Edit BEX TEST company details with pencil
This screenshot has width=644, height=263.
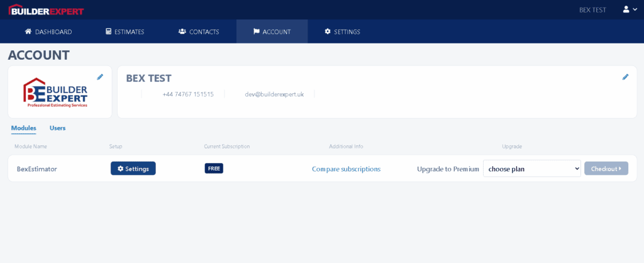[x=625, y=77]
